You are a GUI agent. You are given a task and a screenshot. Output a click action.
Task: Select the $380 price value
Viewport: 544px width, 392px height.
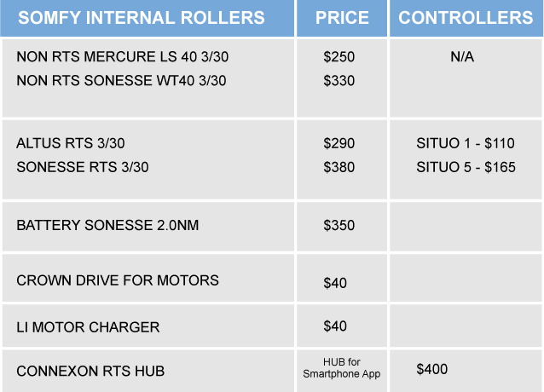(339, 167)
